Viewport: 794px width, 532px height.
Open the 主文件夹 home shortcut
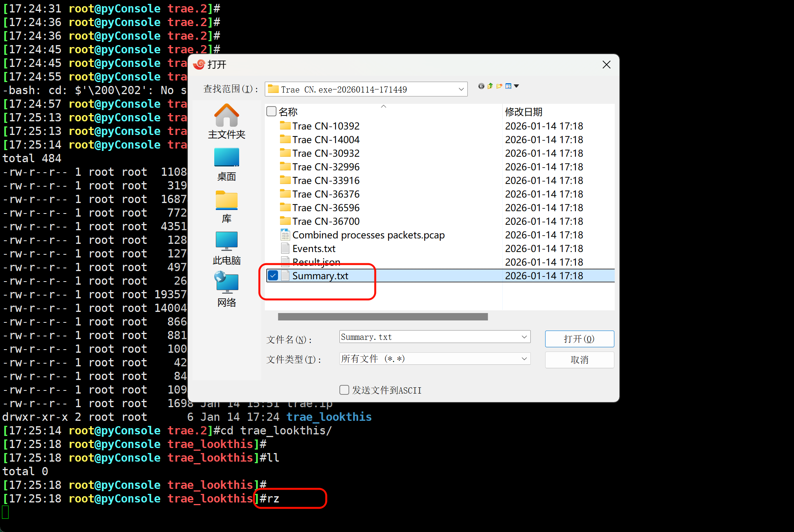226,121
